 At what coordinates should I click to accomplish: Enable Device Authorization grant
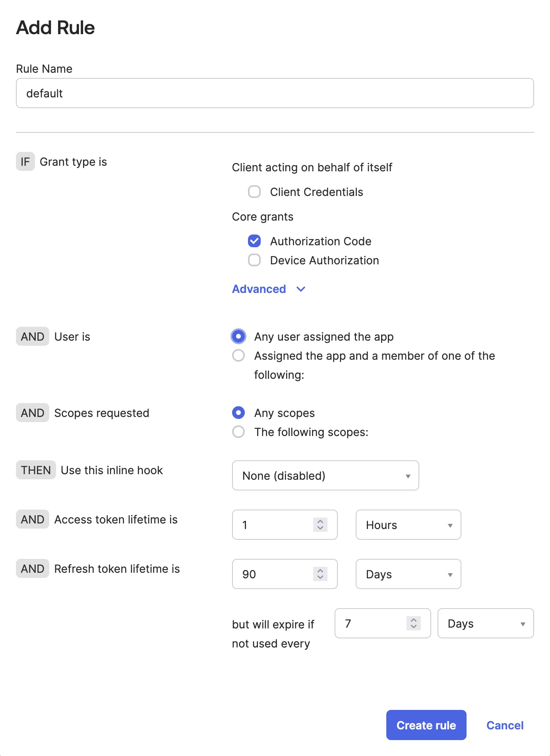point(254,260)
